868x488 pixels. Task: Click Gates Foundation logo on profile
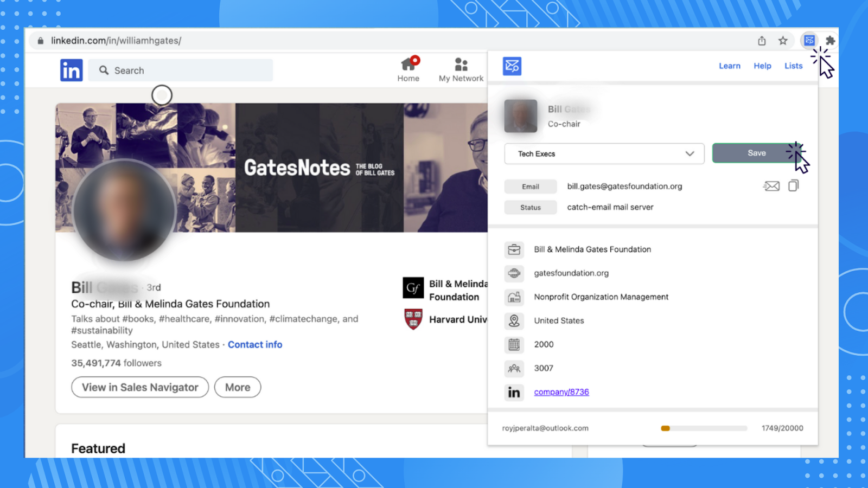(413, 288)
